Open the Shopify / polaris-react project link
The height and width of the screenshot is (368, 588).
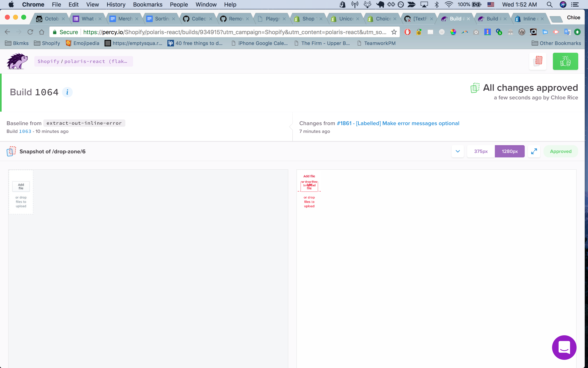pos(84,61)
